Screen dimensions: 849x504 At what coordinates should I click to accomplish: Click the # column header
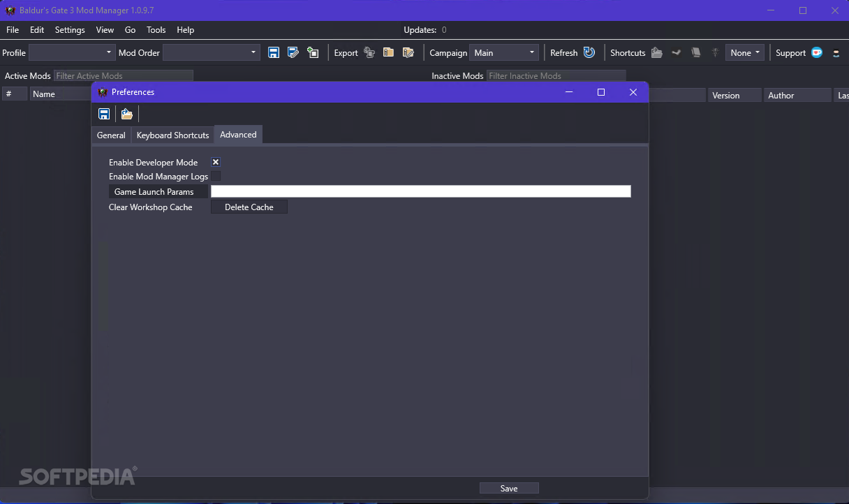[15, 94]
